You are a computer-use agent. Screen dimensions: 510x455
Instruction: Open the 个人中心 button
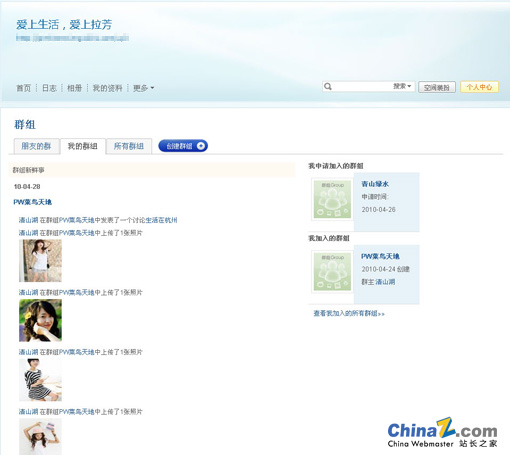point(479,87)
